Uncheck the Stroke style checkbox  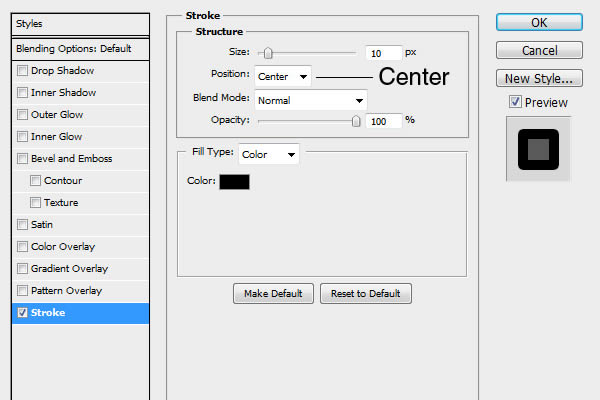tap(22, 312)
